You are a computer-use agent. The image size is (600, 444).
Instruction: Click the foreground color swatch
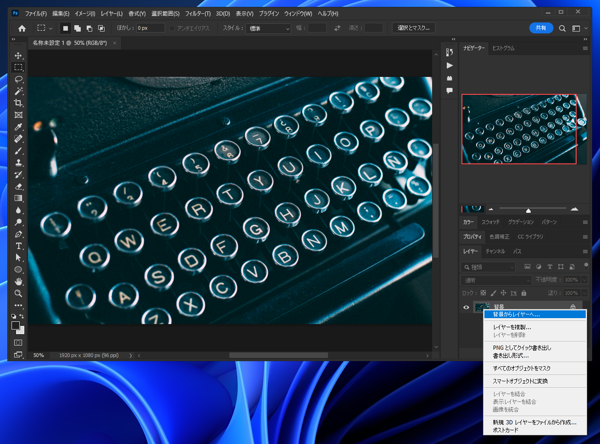[x=15, y=325]
